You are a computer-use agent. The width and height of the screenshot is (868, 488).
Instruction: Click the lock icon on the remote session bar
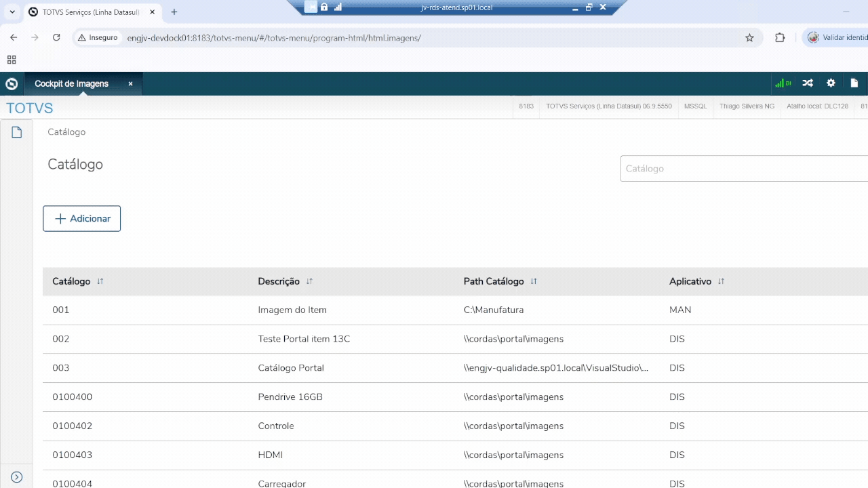(324, 7)
